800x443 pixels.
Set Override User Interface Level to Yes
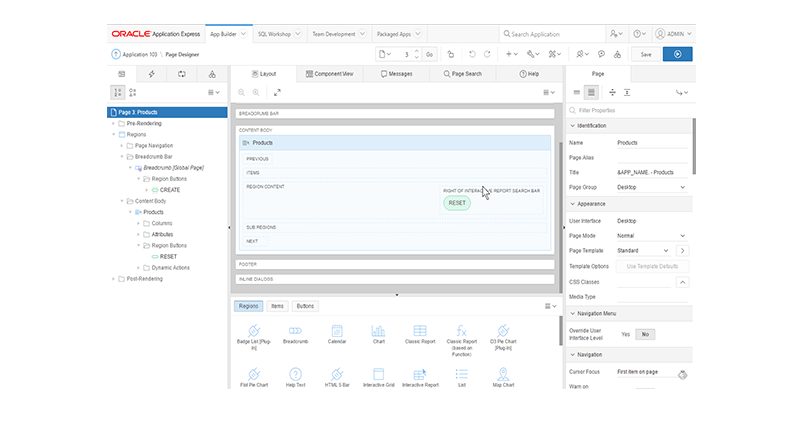pyautogui.click(x=626, y=334)
